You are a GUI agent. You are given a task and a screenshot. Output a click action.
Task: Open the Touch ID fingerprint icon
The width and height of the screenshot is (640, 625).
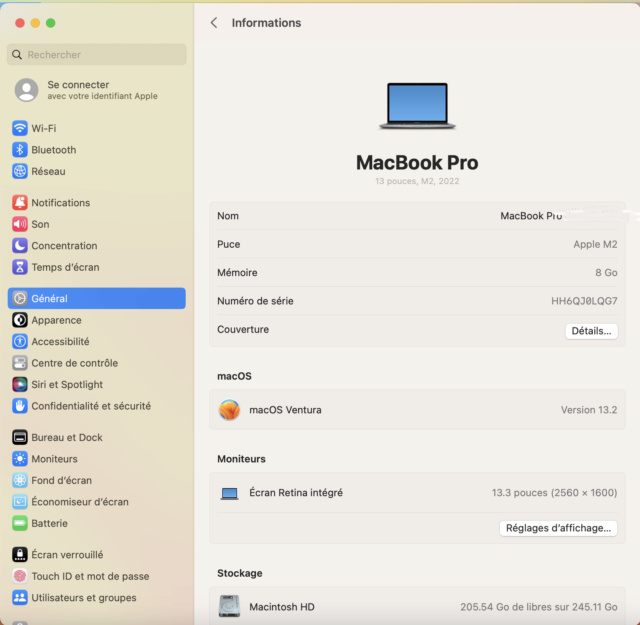(20, 576)
